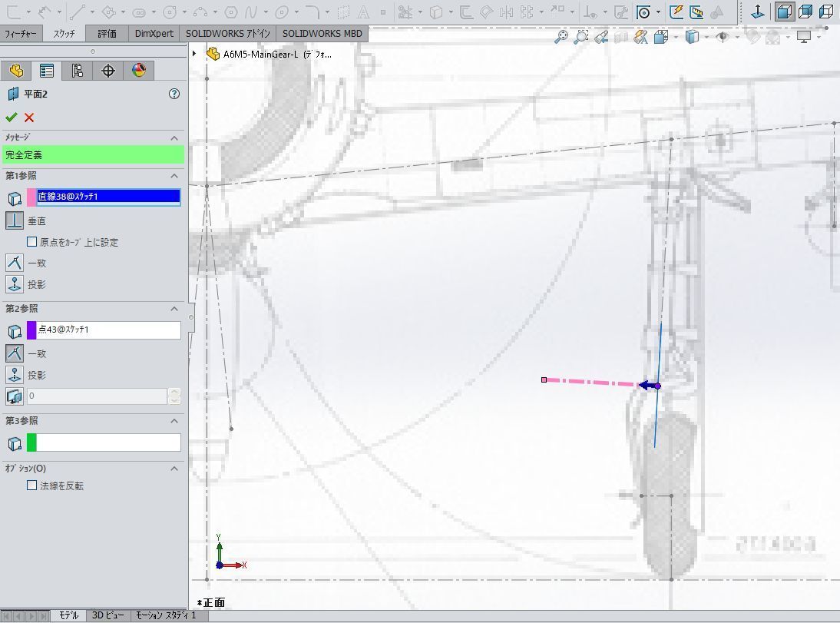840x623 pixels.
Task: Open the Repair Sketch tool
Action: [x=621, y=12]
